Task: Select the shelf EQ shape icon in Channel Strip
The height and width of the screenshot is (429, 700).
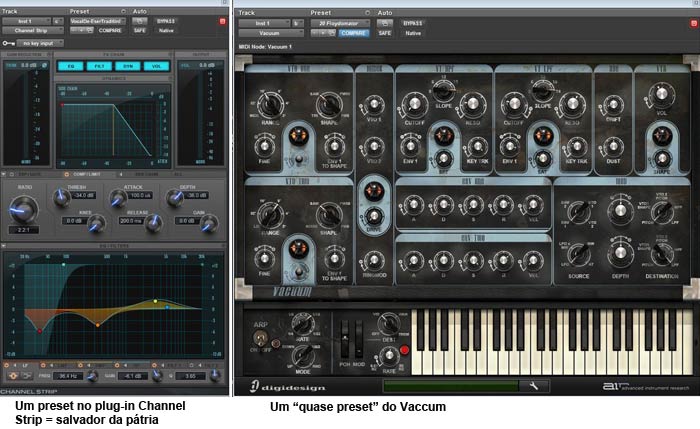Action: (27, 376)
